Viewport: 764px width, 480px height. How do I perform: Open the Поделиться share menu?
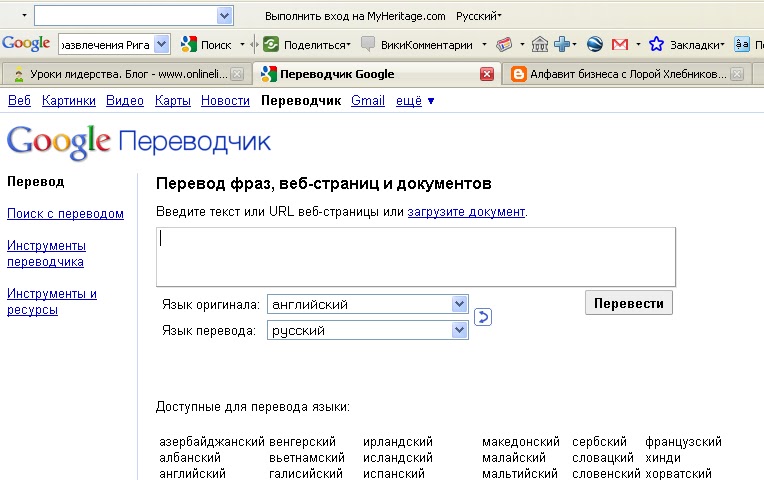tap(317, 45)
